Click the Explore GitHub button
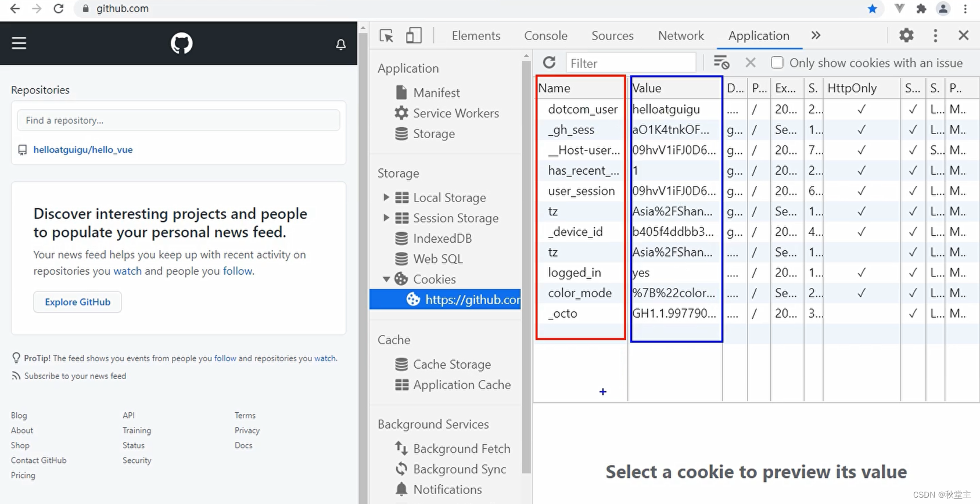 coord(78,302)
